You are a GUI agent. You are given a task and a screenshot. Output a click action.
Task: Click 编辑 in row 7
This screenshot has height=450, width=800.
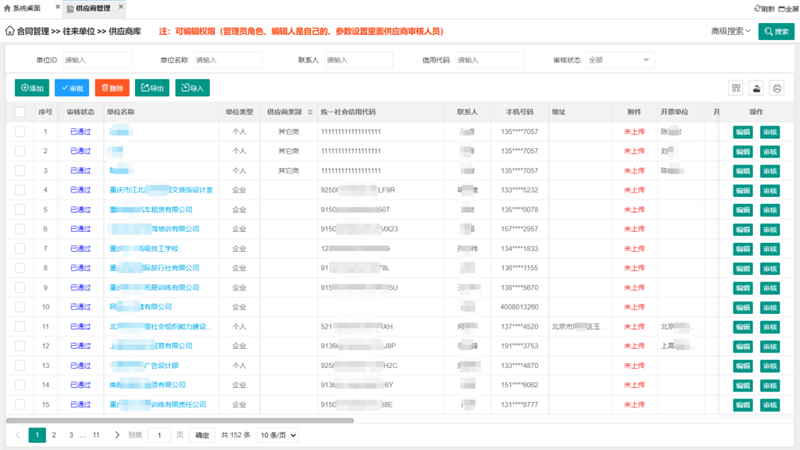(x=743, y=249)
